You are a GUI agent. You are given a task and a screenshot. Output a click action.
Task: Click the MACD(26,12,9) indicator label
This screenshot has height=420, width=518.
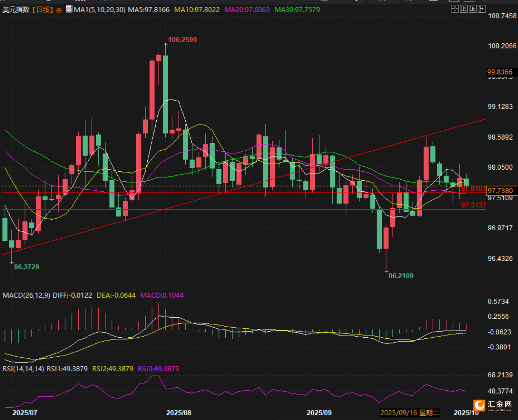coord(26,295)
